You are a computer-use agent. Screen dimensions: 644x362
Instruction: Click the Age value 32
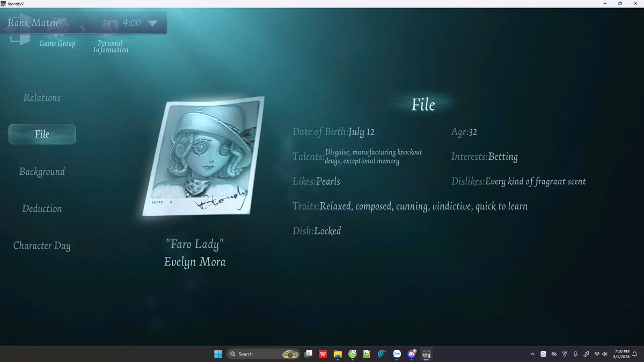tap(473, 132)
